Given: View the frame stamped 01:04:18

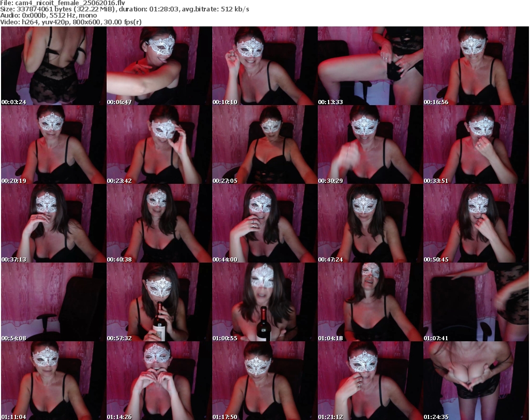Looking at the screenshot, I should point(371,302).
